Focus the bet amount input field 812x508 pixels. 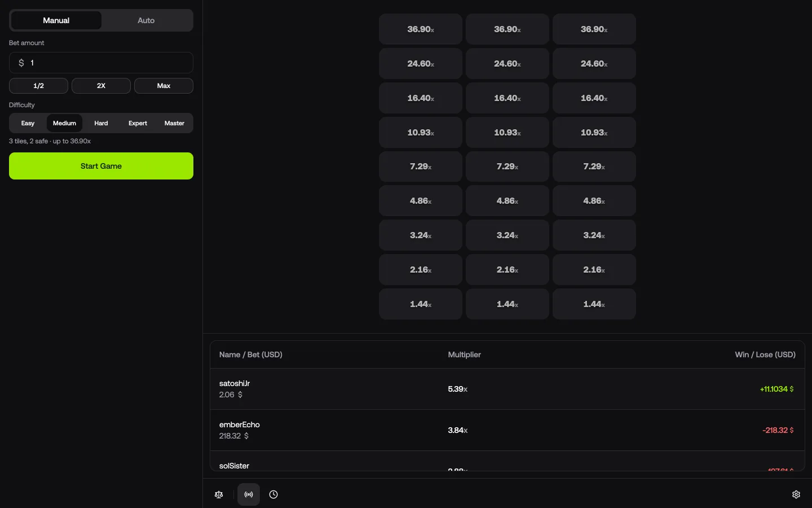pyautogui.click(x=101, y=63)
